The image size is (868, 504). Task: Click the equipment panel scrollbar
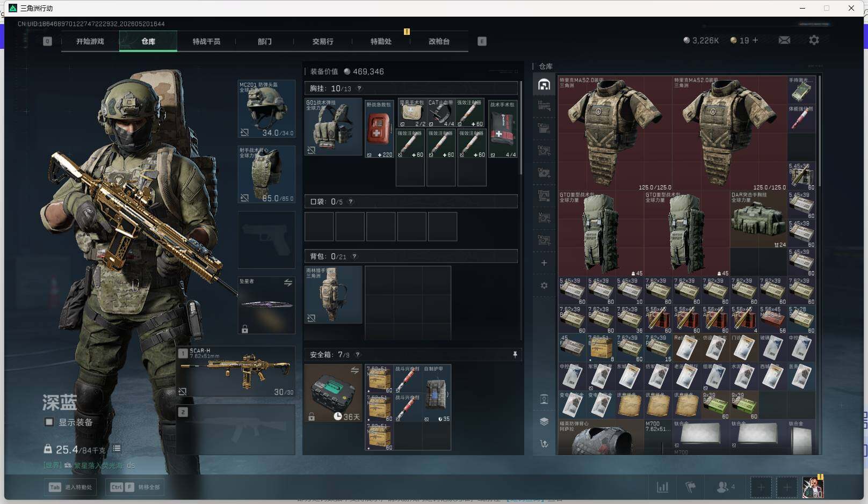point(520,128)
